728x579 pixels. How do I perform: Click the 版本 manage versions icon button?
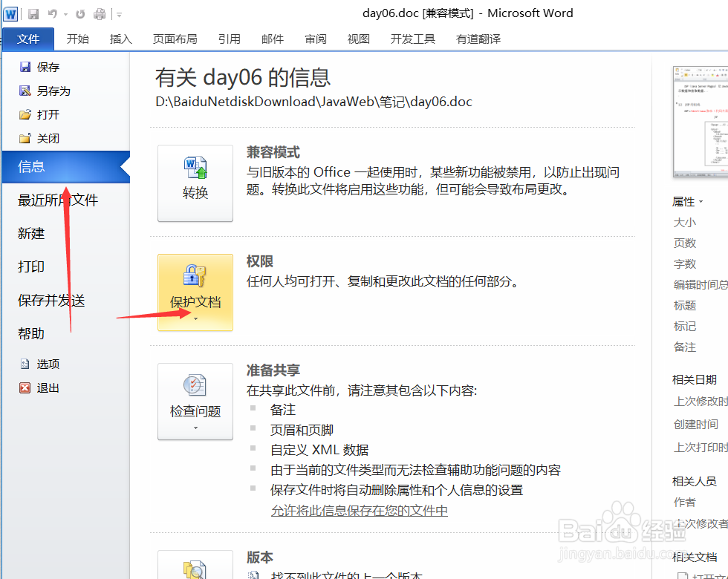pyautogui.click(x=195, y=565)
